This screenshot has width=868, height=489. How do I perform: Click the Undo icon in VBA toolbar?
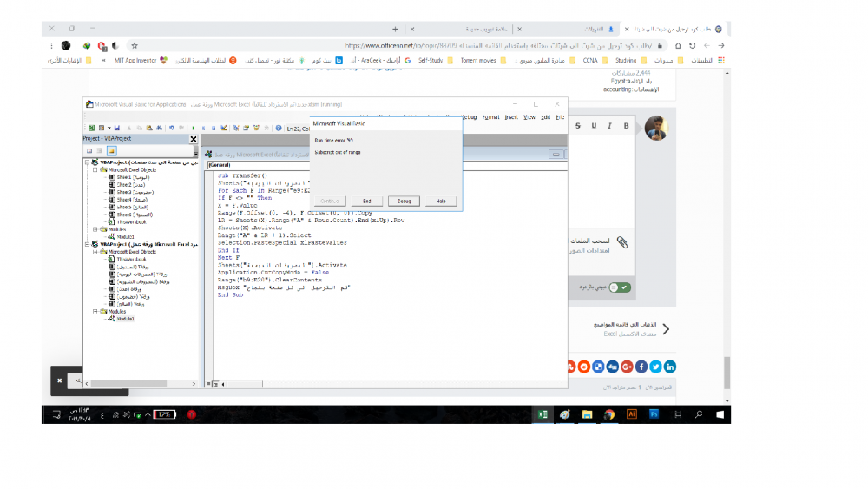[x=172, y=128]
